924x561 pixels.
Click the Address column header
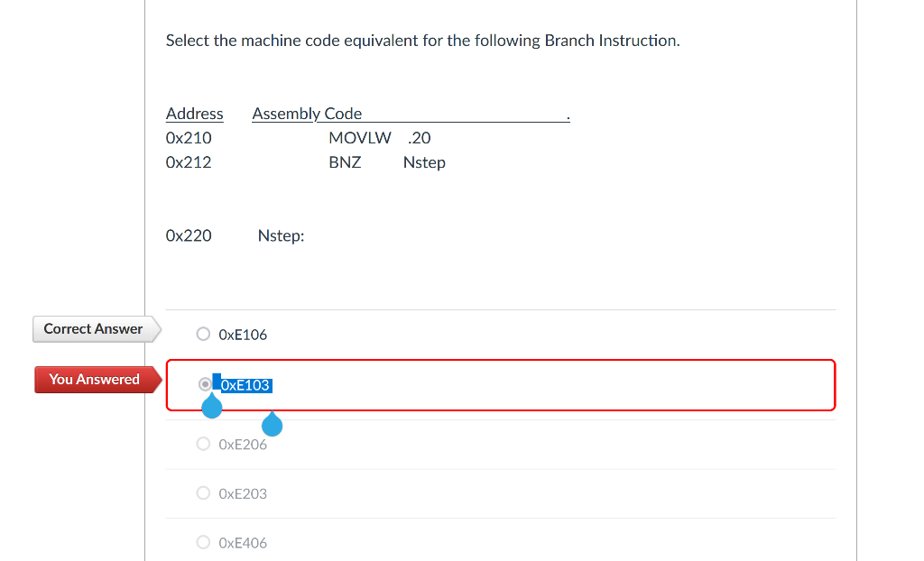pyautogui.click(x=194, y=114)
